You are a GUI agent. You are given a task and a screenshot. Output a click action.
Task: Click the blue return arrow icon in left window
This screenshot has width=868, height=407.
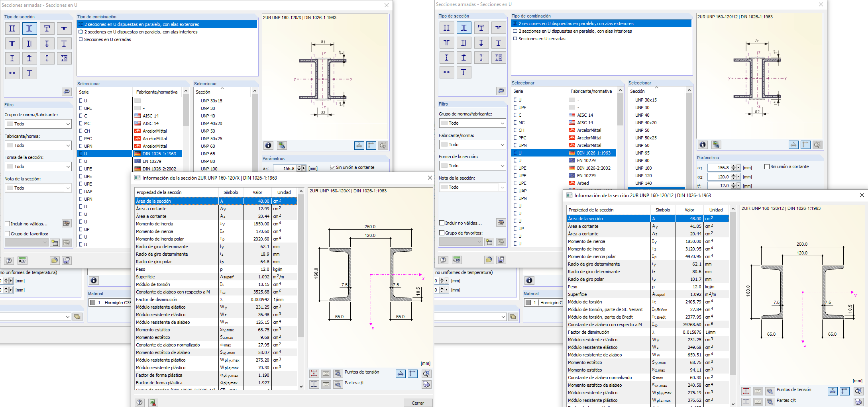pyautogui.click(x=67, y=92)
